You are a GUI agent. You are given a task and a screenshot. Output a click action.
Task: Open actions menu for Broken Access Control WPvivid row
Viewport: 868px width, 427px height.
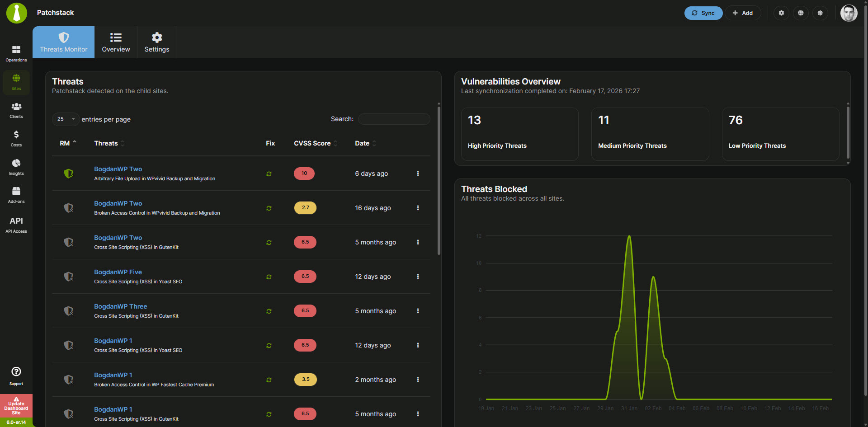(418, 208)
